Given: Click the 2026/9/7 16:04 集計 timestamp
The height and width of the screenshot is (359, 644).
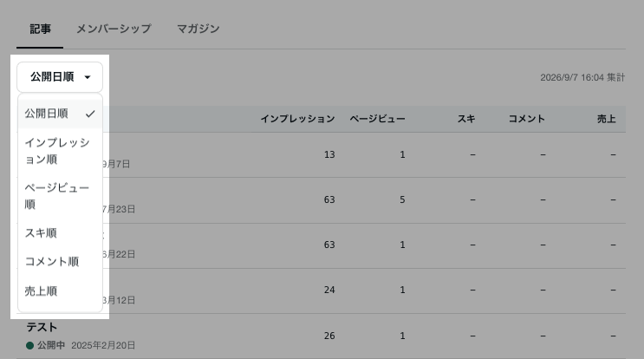Looking at the screenshot, I should (582, 77).
